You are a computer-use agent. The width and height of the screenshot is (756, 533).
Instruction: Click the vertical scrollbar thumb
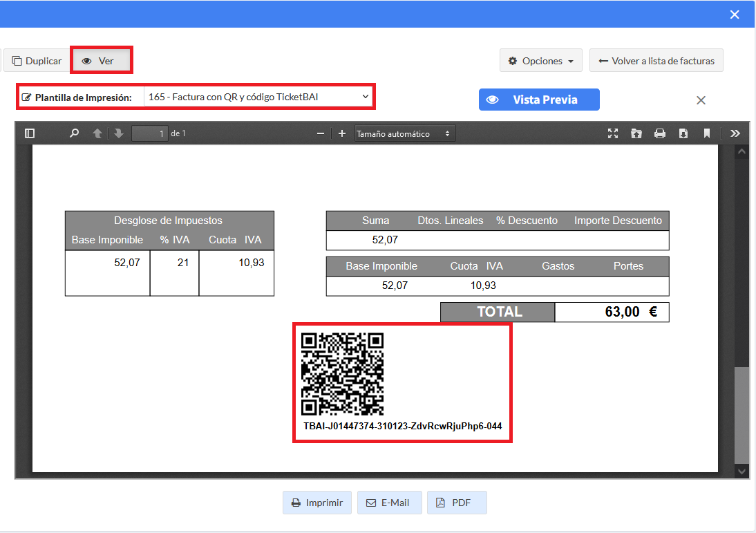pyautogui.click(x=741, y=415)
